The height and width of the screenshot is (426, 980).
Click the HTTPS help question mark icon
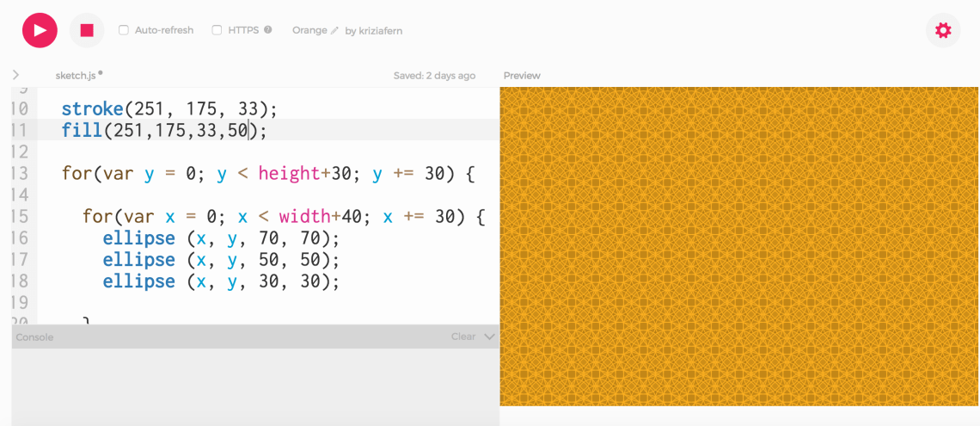[268, 30]
